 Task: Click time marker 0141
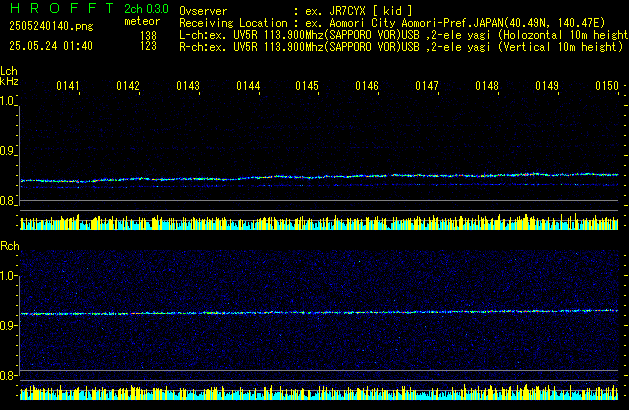point(68,86)
